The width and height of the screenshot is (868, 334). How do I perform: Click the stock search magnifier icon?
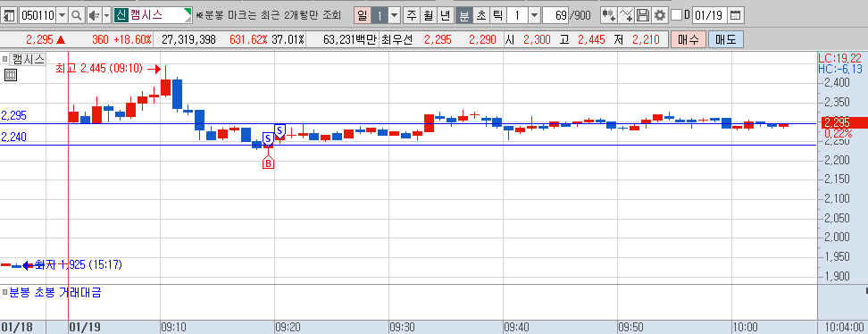(x=77, y=15)
